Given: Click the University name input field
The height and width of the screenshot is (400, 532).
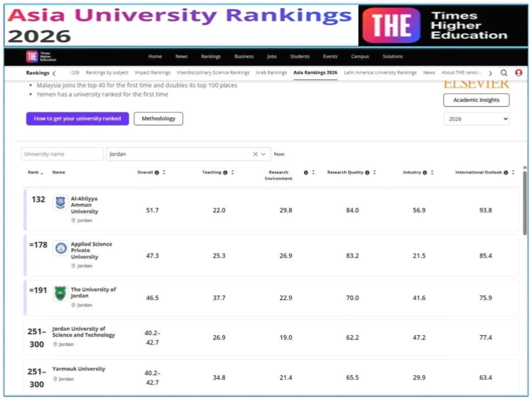Looking at the screenshot, I should [61, 153].
